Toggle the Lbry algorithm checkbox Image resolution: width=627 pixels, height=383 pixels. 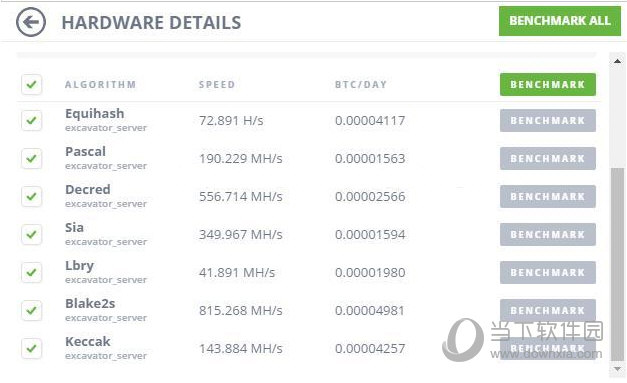(x=32, y=272)
